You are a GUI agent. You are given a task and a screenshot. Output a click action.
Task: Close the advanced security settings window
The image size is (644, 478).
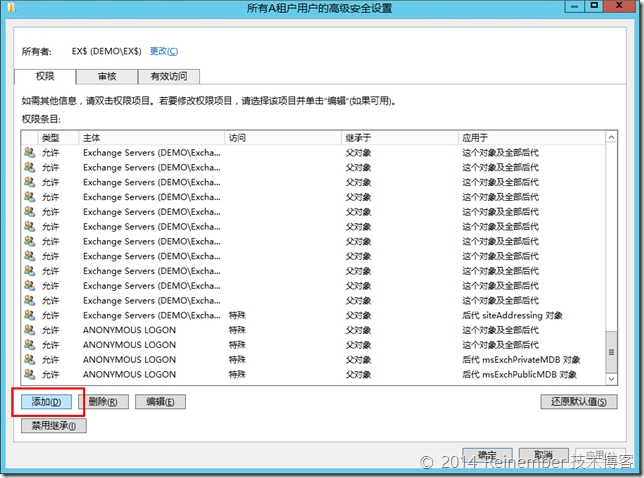(x=619, y=6)
